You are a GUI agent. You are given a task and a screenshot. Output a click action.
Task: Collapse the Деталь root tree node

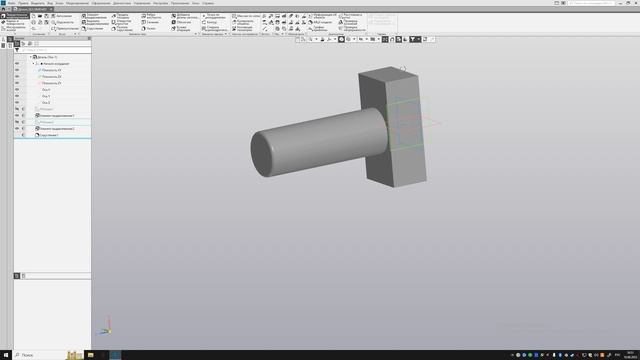31,57
